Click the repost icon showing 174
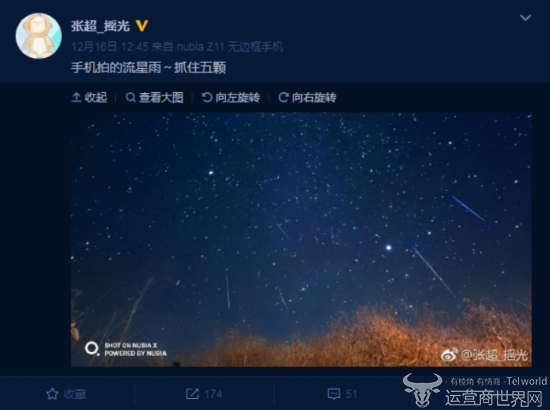The image size is (550, 410). [x=192, y=394]
